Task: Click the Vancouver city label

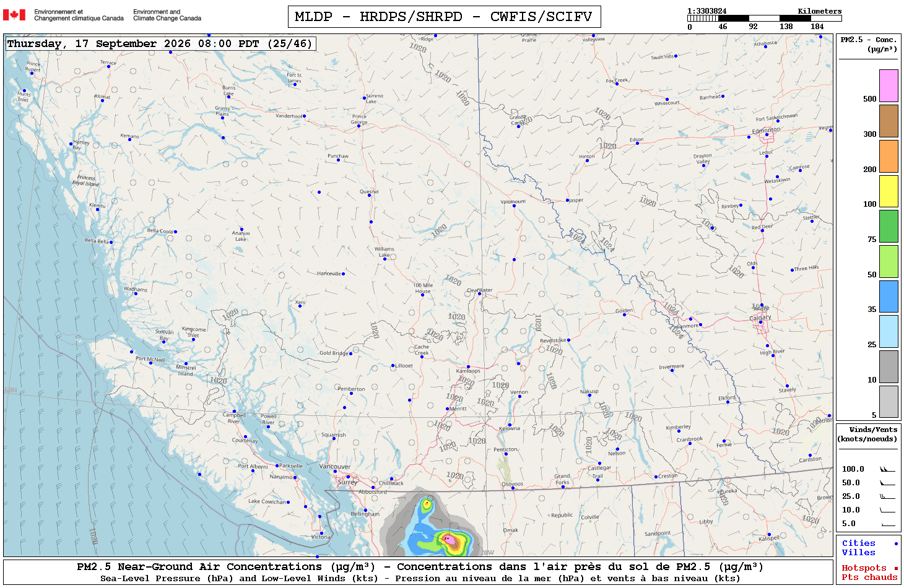Action: [334, 466]
